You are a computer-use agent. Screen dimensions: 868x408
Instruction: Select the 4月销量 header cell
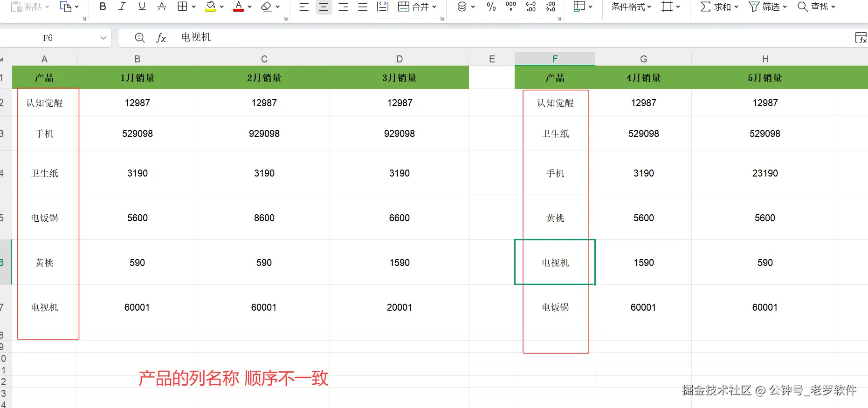(643, 77)
